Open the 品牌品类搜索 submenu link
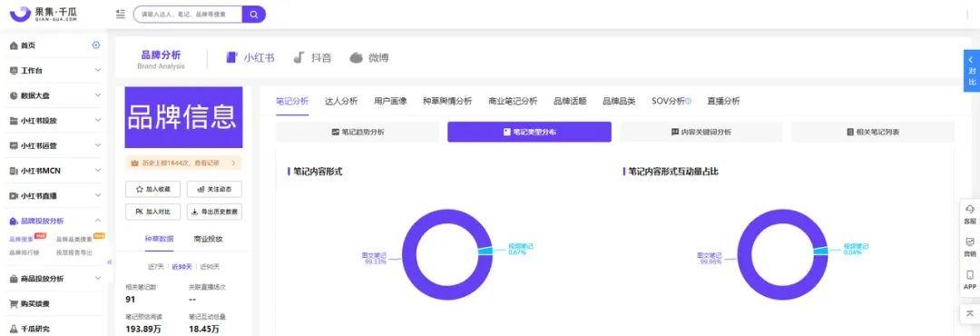Image resolution: width=980 pixels, height=336 pixels. pyautogui.click(x=74, y=239)
